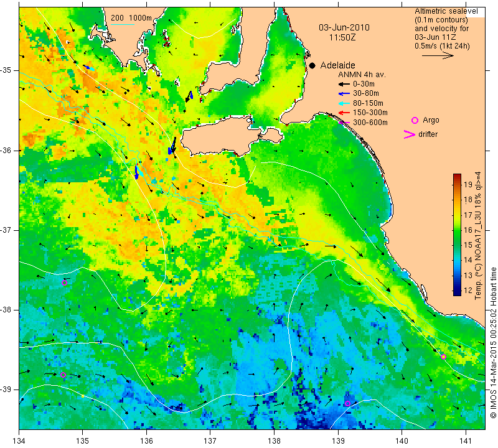Click Argo float marker near 38.6S 140.7E
The width and height of the screenshot is (498, 448).
click(444, 357)
